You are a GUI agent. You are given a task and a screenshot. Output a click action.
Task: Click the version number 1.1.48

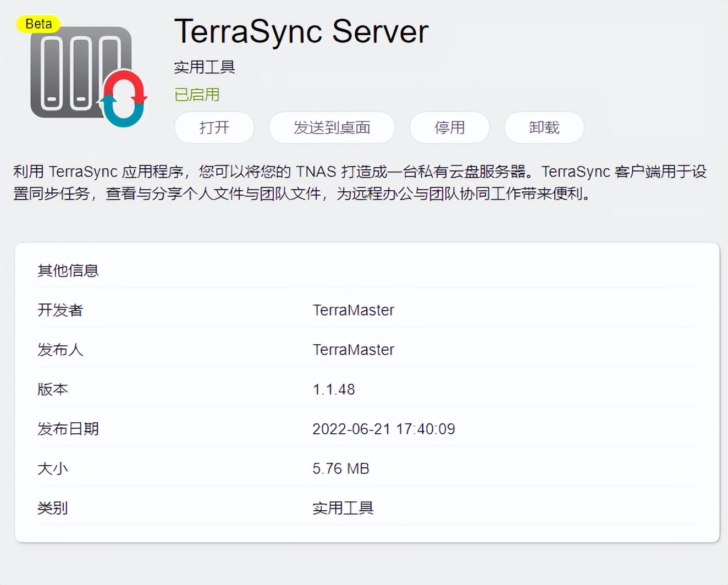pyautogui.click(x=333, y=389)
